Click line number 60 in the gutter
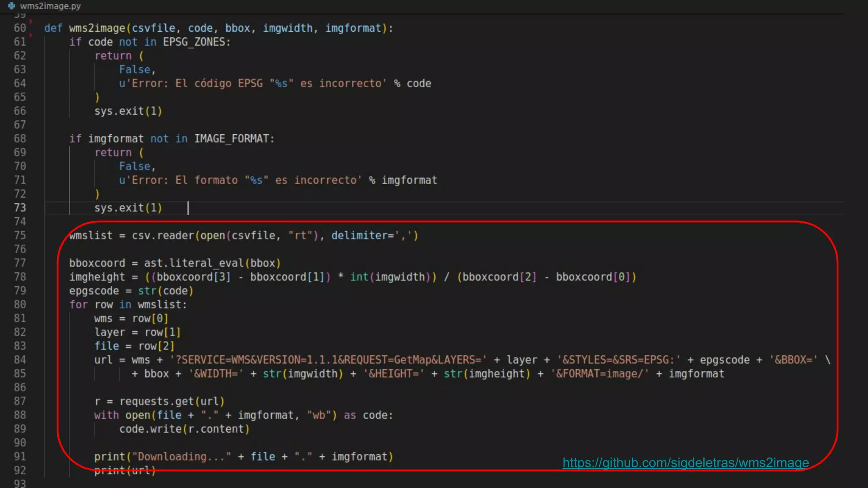Image resolution: width=868 pixels, height=488 pixels. pos(19,28)
